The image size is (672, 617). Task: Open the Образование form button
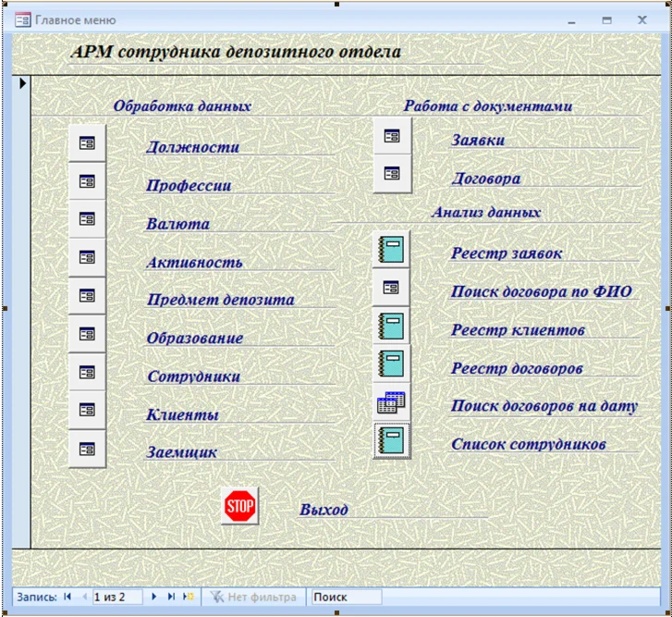click(x=87, y=334)
